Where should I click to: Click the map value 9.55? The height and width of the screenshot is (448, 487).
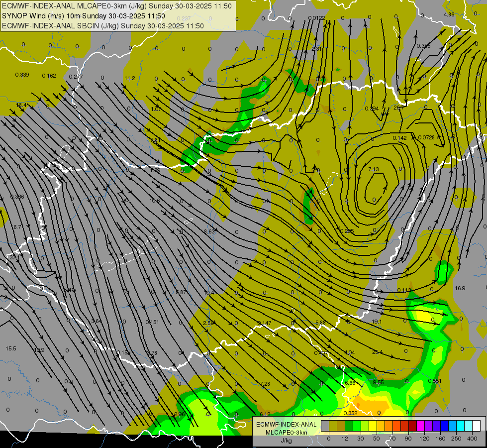click(x=378, y=382)
